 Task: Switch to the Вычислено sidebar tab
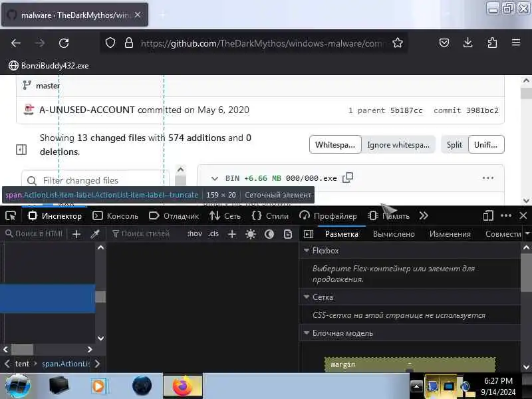(394, 234)
